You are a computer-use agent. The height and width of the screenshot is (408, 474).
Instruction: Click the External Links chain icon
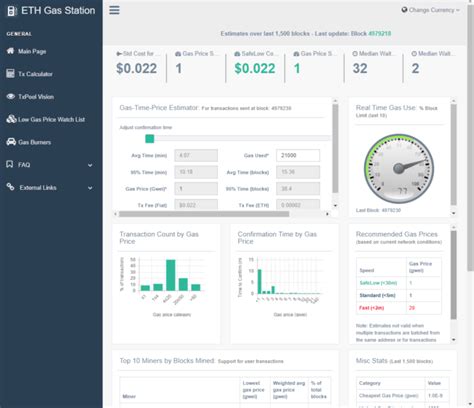point(10,187)
